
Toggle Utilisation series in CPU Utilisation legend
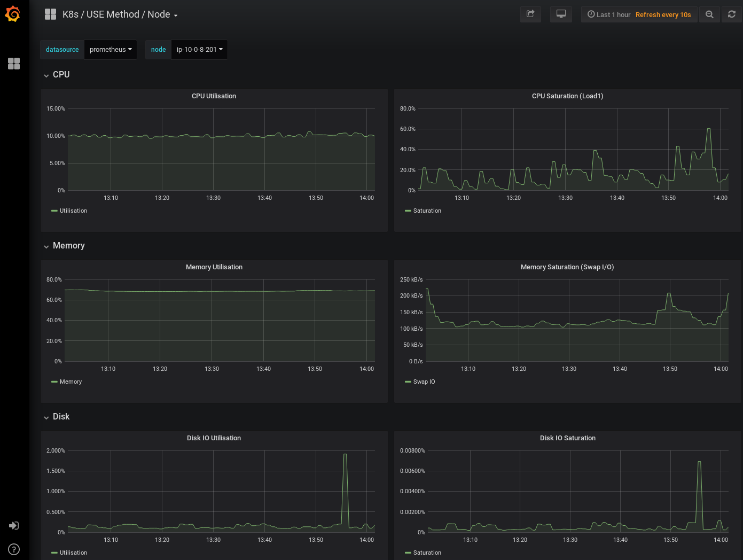(73, 211)
